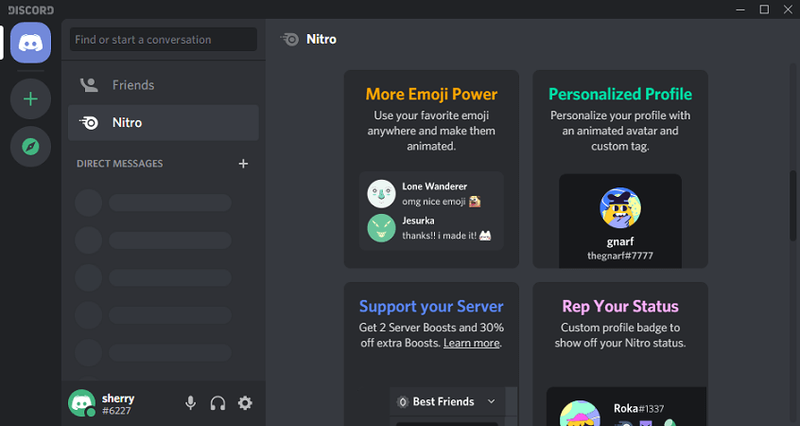Click Lone Wanderer's avatar
This screenshot has height=426, width=800.
click(x=381, y=194)
